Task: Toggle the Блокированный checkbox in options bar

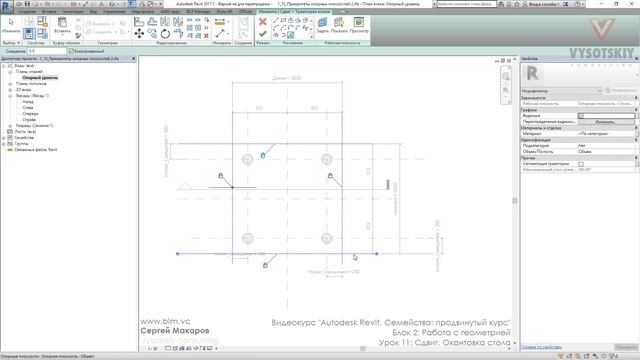Action: pyautogui.click(x=71, y=51)
